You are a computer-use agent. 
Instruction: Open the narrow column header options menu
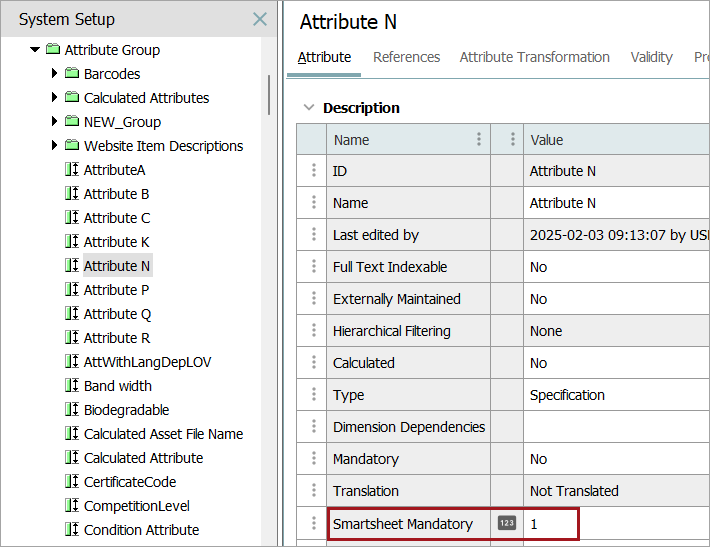coord(513,139)
